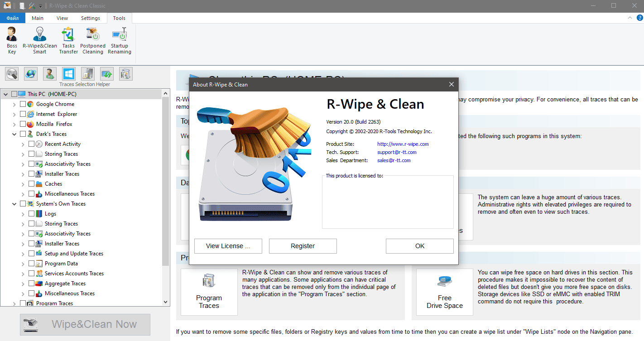Open the Free Drive Space tile
The image size is (644, 341).
(x=445, y=292)
